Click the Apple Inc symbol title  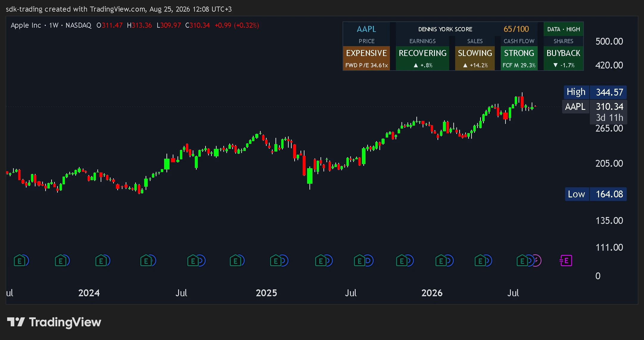26,25
